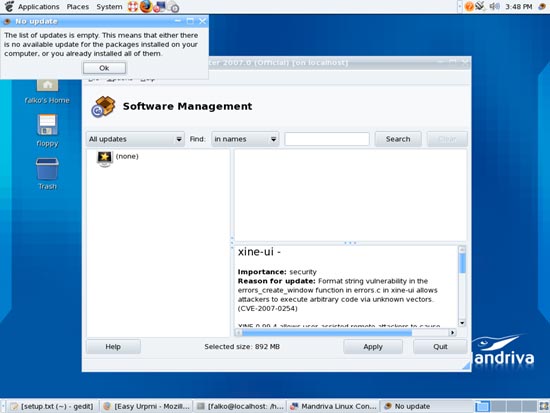The image size is (550, 413).
Task: Open the floppy desktop icon
Action: (47, 131)
